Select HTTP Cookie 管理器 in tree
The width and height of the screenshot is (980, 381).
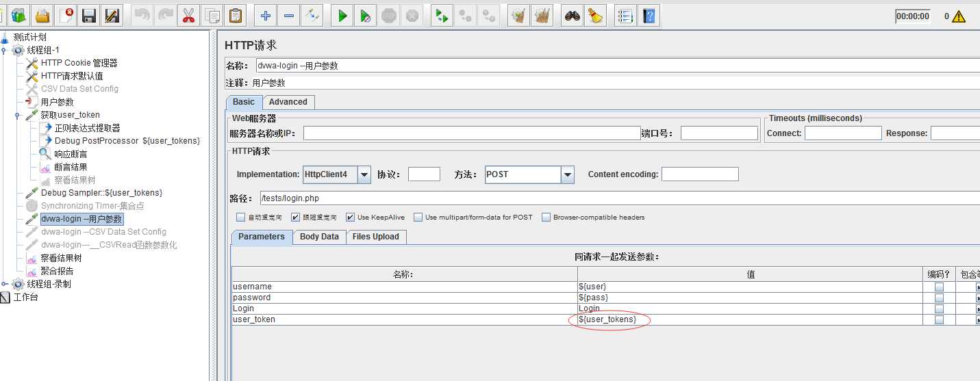coord(79,63)
